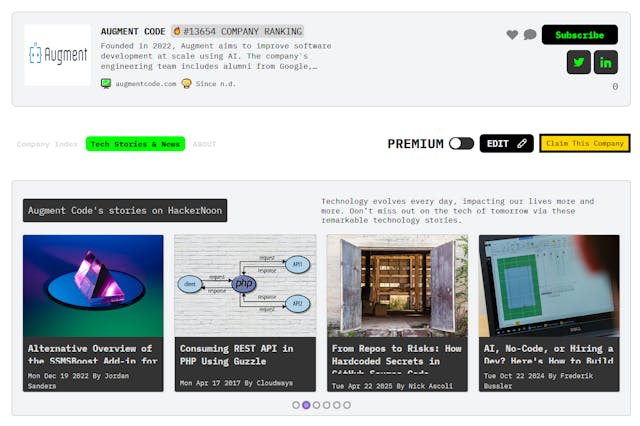The image size is (640, 426).
Task: Click the 'Tue Oct 22 2024 By Frederik Bussler' byline
Action: (x=538, y=381)
